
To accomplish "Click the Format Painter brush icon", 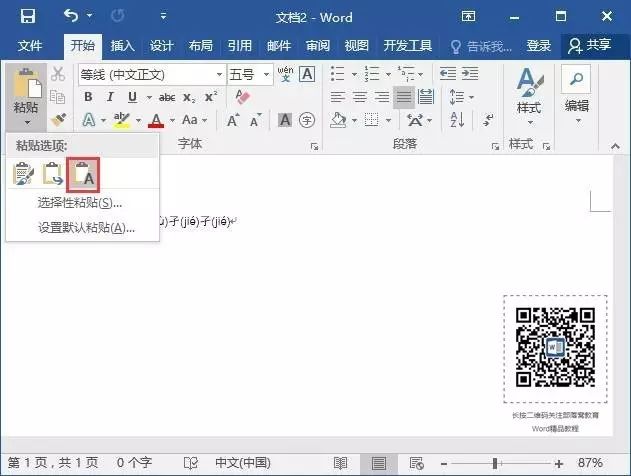I will coord(58,119).
